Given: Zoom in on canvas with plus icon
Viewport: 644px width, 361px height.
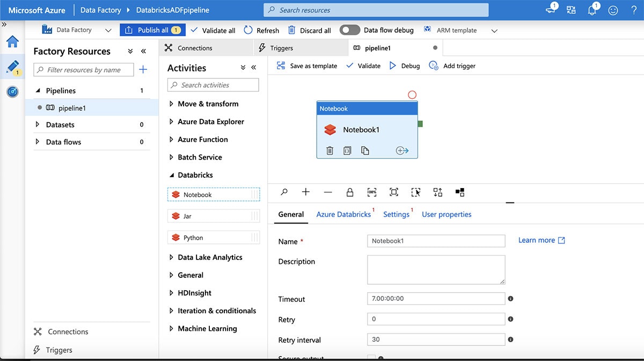Looking at the screenshot, I should pos(306,192).
